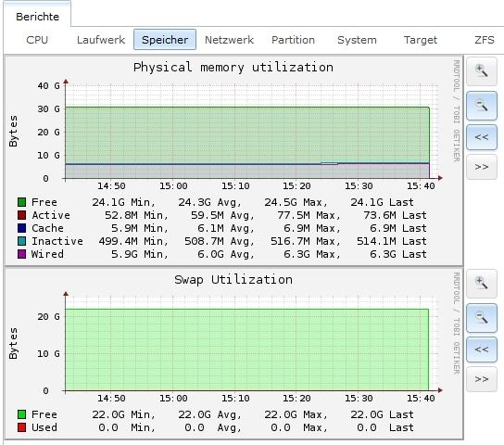Click >> button beside Swap Utilization graph
The image size is (504, 445).
click(482, 379)
